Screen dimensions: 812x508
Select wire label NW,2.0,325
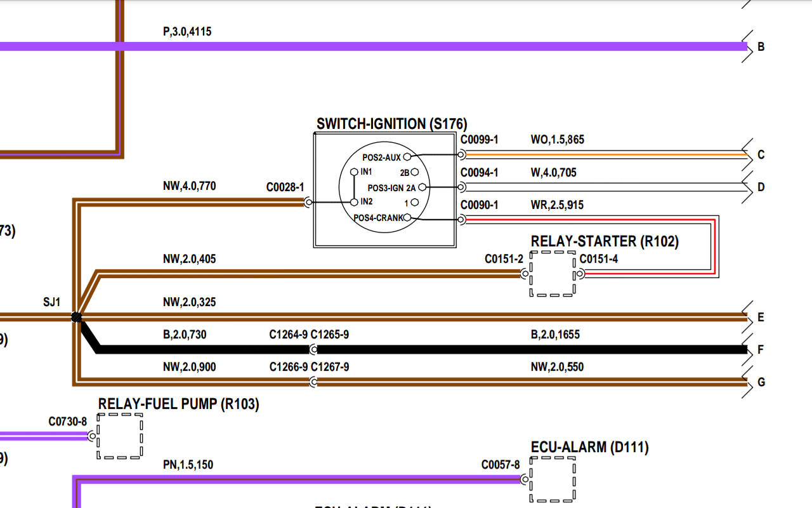tap(189, 302)
